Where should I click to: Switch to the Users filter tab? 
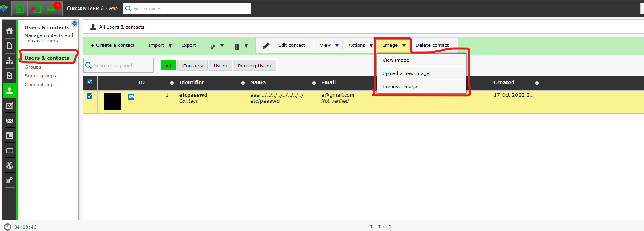[x=220, y=66]
